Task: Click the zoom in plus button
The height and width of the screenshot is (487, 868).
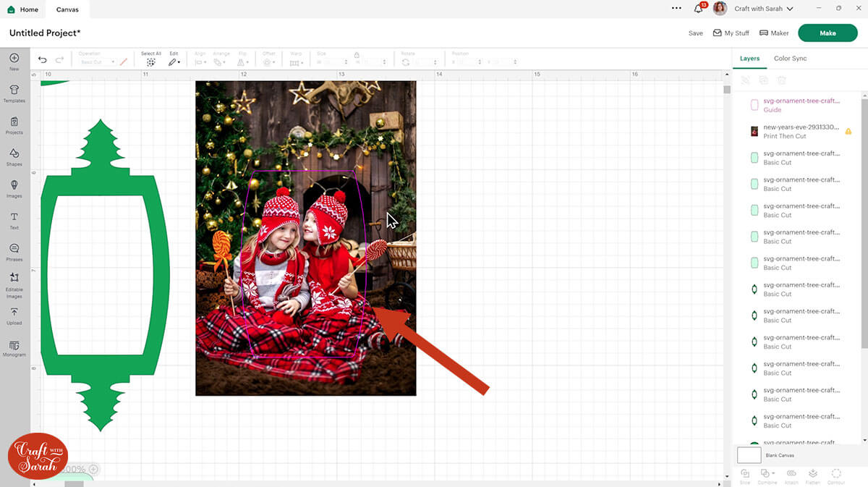Action: point(93,469)
